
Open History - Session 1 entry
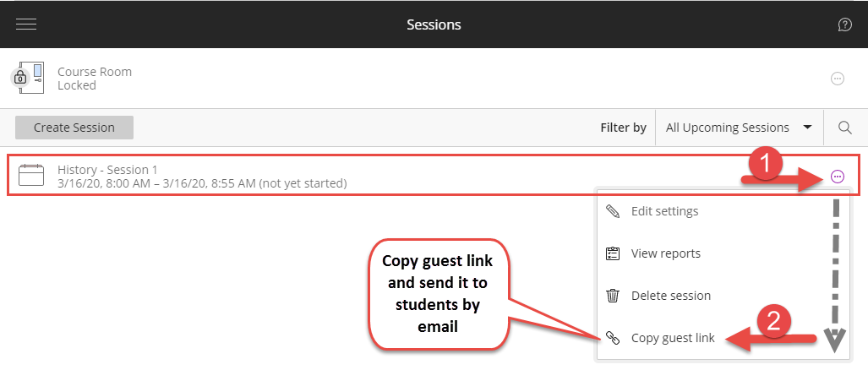tap(107, 170)
